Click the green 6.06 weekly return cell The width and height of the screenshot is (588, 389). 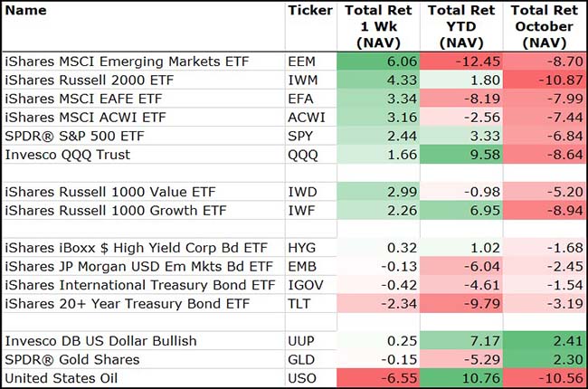(379, 62)
